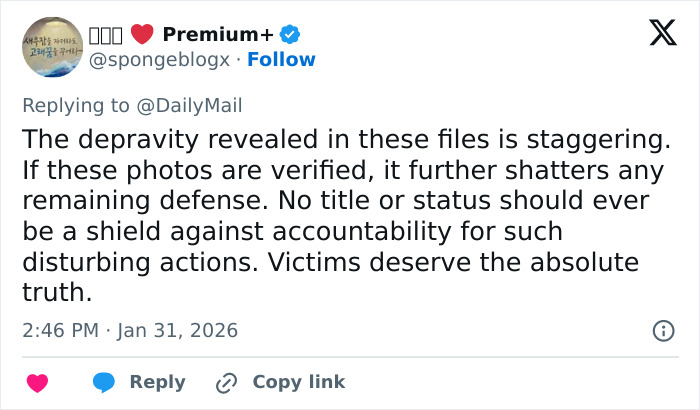The height and width of the screenshot is (410, 700).
Task: Click the blue verified badge
Action: tap(290, 35)
